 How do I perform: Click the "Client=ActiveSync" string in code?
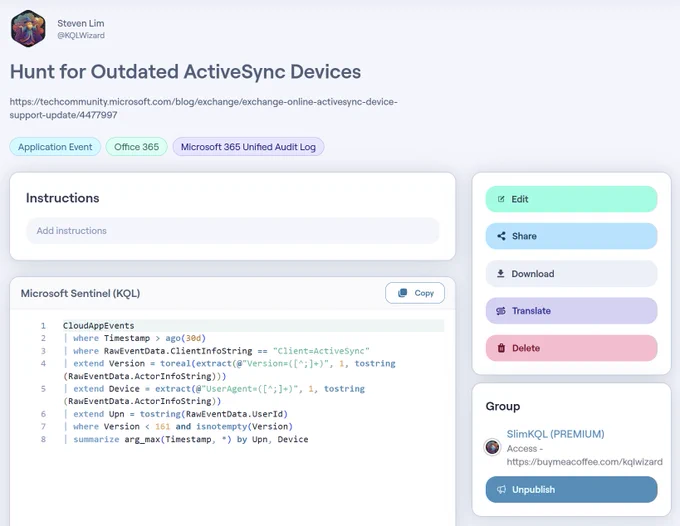[x=321, y=351]
